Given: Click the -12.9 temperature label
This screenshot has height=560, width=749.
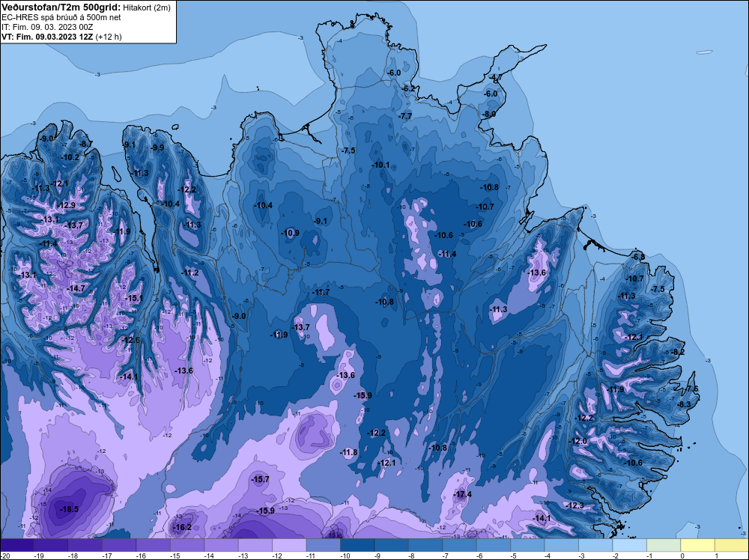Looking at the screenshot, I should tap(67, 205).
